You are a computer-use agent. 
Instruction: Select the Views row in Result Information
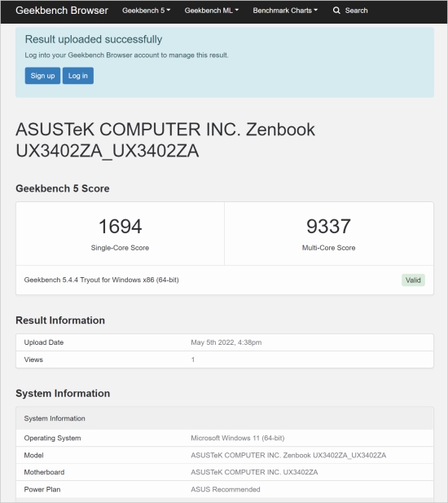click(225, 360)
